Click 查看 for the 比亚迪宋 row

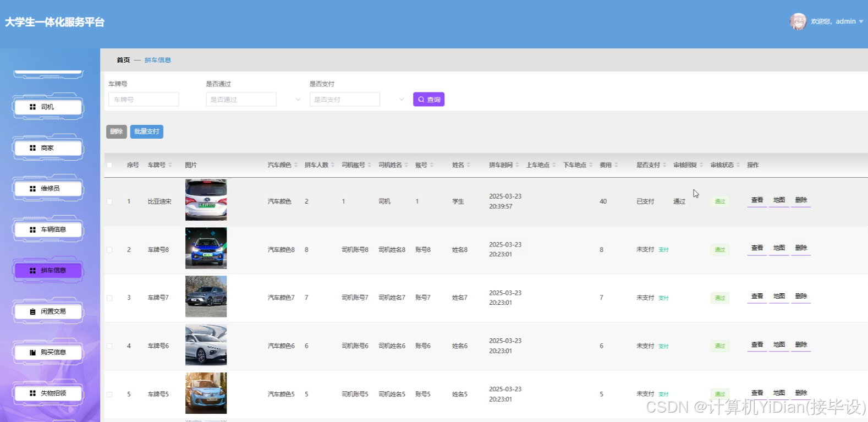(x=757, y=200)
